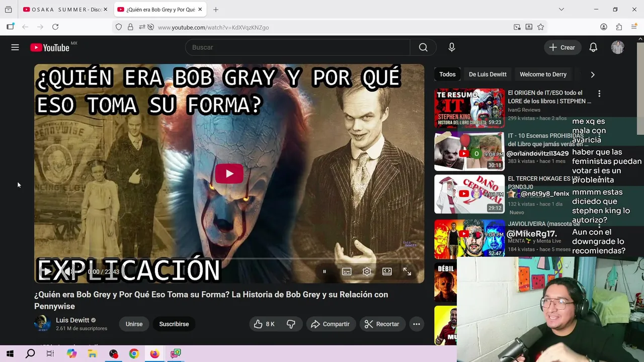This screenshot has width=644, height=362.
Task: Open the Luis Dewitt channel name
Action: 72,320
